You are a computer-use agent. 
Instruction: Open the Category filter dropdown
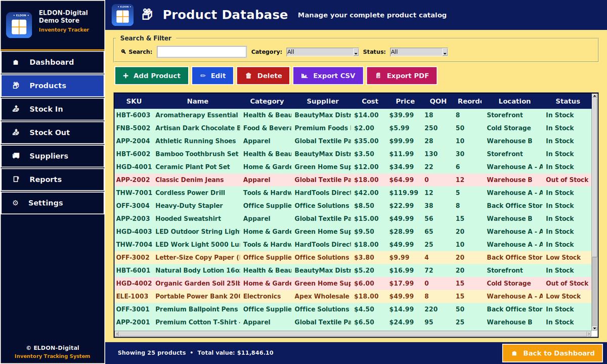tap(322, 52)
